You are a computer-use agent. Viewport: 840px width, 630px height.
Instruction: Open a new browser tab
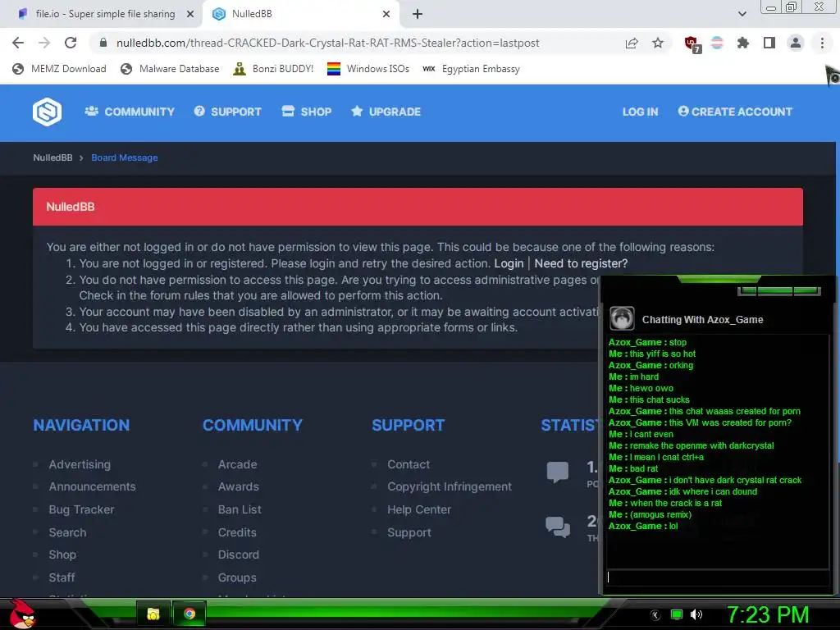[418, 14]
